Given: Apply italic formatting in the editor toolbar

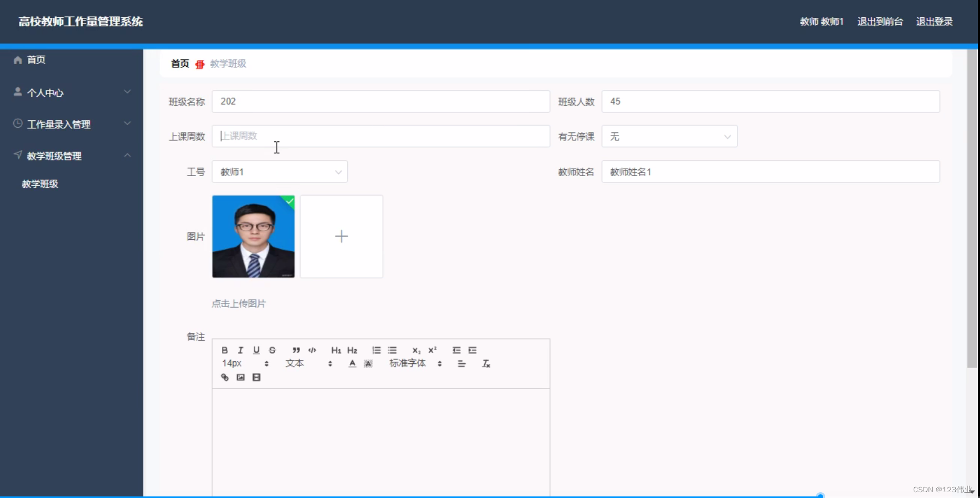Looking at the screenshot, I should pos(241,350).
